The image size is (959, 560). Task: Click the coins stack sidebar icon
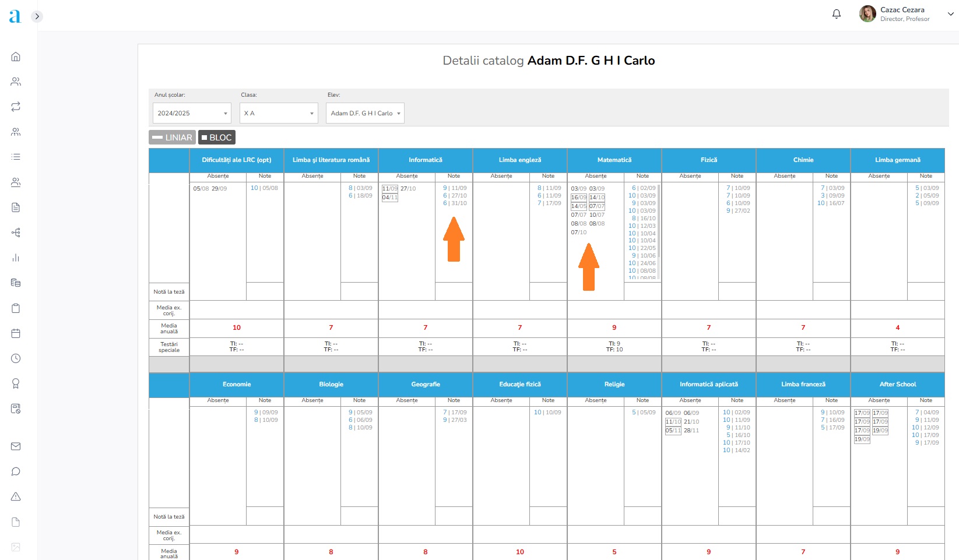pyautogui.click(x=16, y=283)
